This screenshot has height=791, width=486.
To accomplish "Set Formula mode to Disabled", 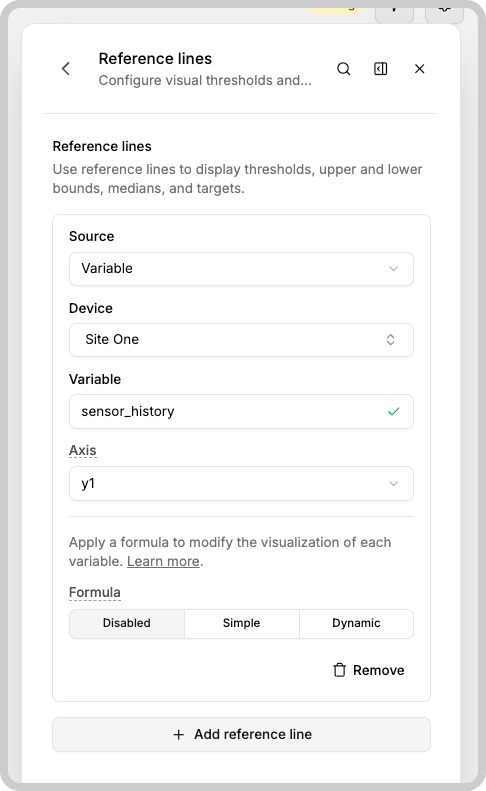I will [127, 623].
